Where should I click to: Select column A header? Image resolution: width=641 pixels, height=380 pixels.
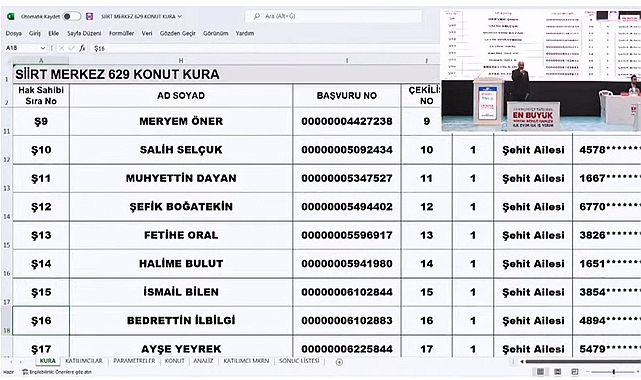click(x=41, y=60)
